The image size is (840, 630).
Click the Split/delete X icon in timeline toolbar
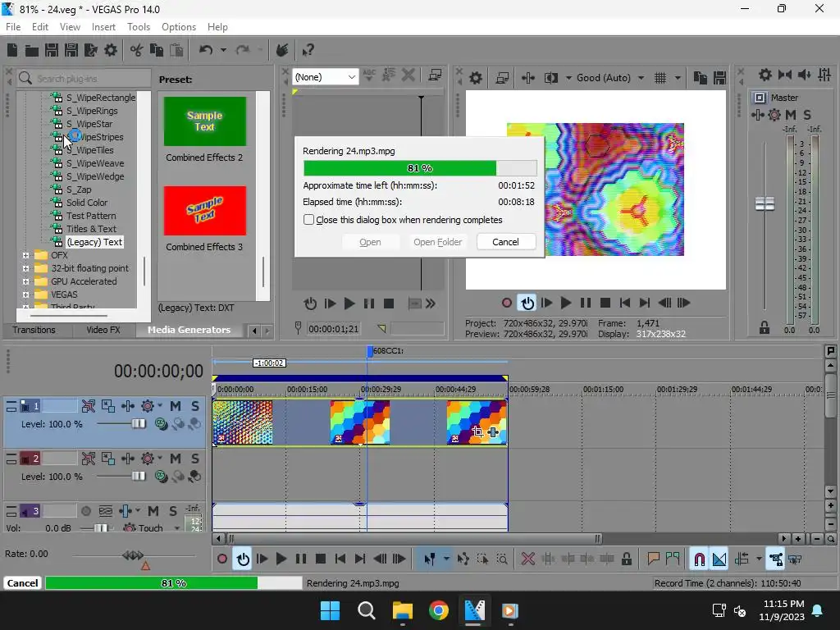point(528,559)
